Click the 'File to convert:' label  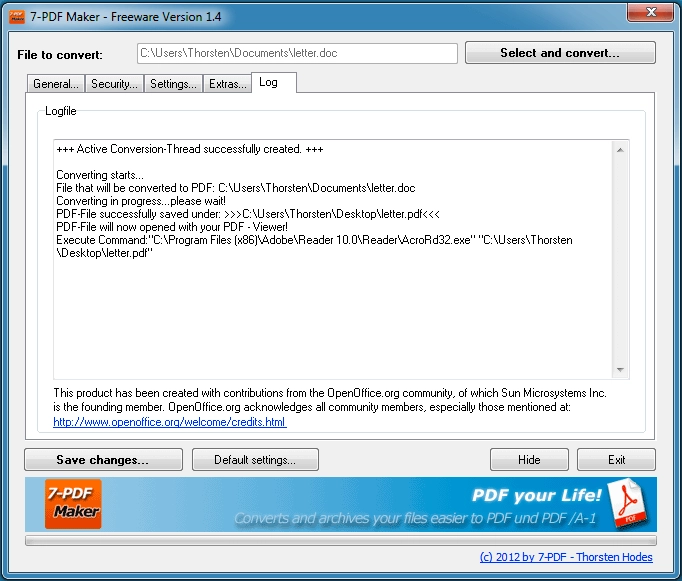pos(60,55)
